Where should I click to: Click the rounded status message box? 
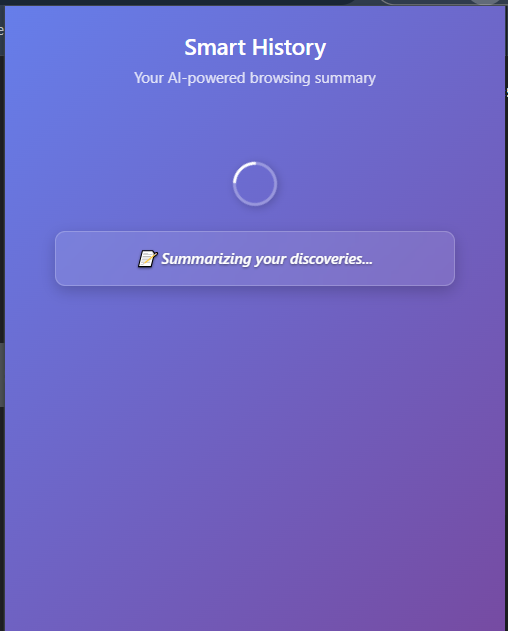tap(255, 258)
